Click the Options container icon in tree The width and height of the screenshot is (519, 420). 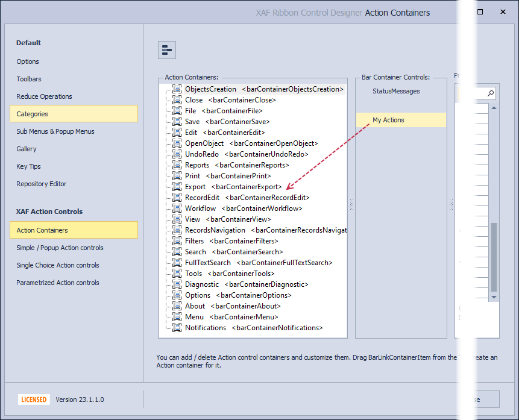click(x=177, y=295)
